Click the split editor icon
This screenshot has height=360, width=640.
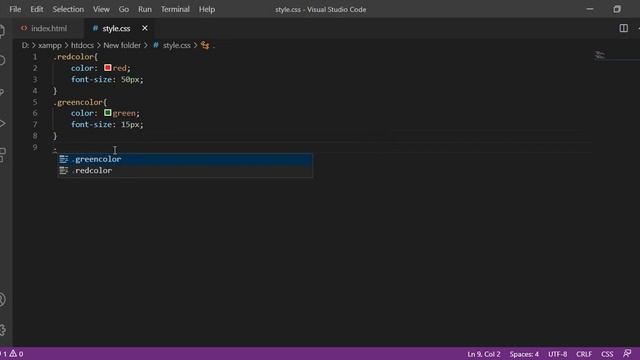click(623, 28)
